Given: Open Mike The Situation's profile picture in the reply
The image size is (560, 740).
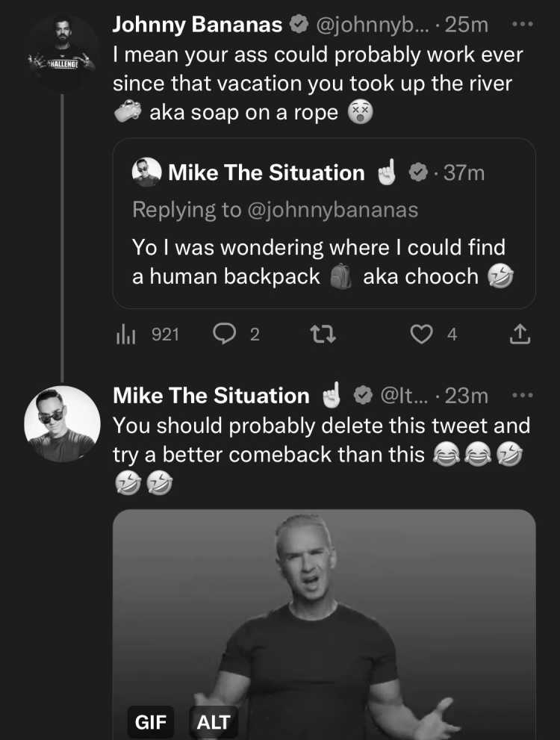Looking at the screenshot, I should 62,424.
